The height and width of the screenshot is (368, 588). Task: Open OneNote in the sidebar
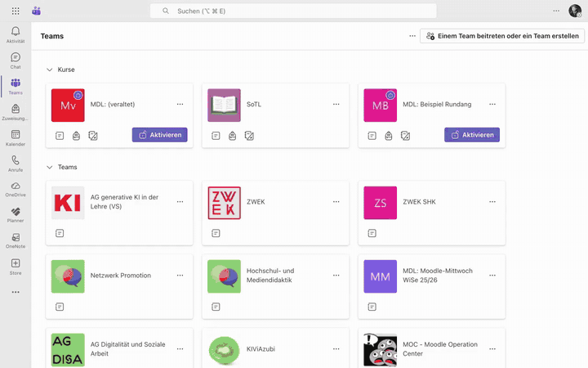[x=16, y=240]
